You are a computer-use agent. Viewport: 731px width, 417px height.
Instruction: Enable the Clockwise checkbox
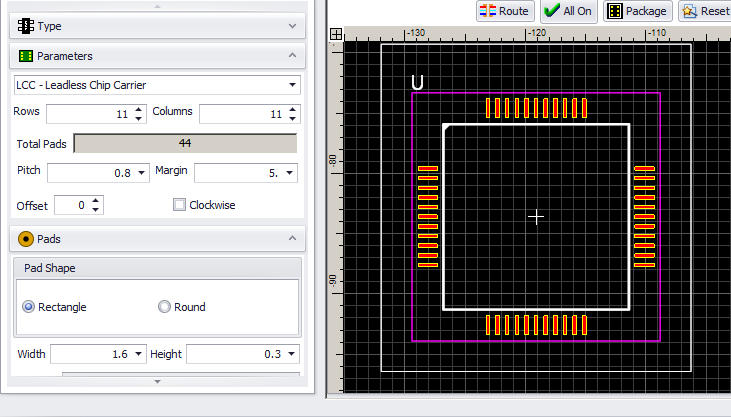click(179, 205)
